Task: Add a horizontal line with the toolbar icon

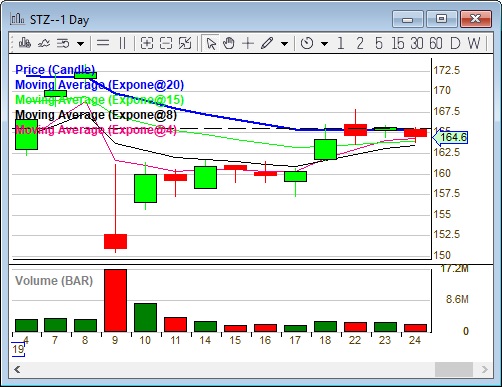Action: [x=103, y=43]
